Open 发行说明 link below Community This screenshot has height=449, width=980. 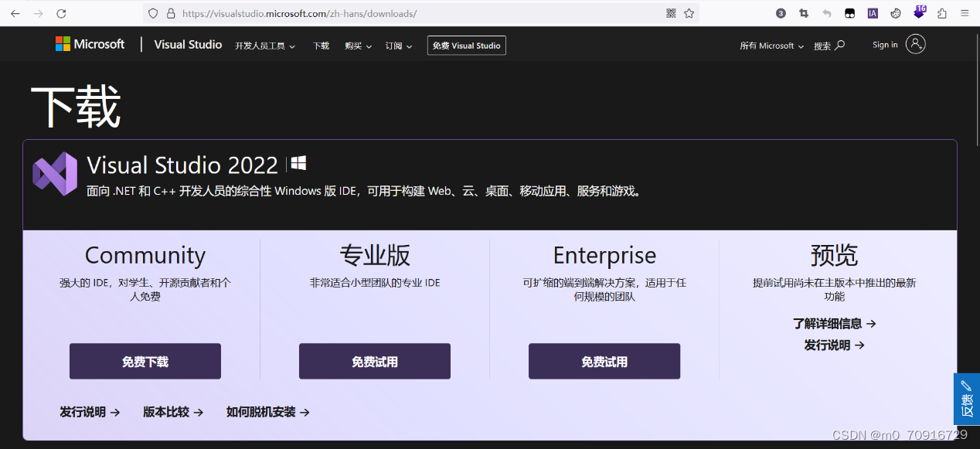click(90, 412)
